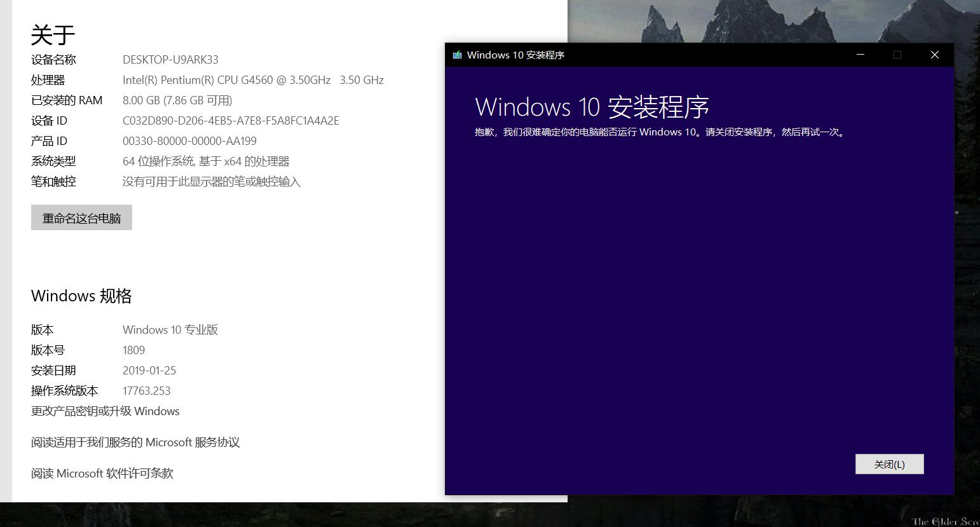Click the 产品 ID label

tap(49, 141)
